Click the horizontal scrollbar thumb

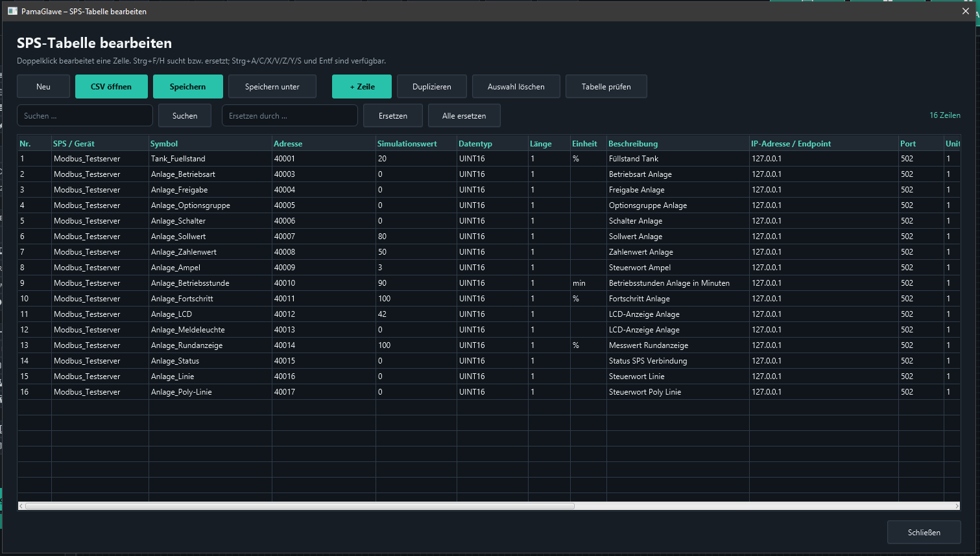click(x=300, y=506)
